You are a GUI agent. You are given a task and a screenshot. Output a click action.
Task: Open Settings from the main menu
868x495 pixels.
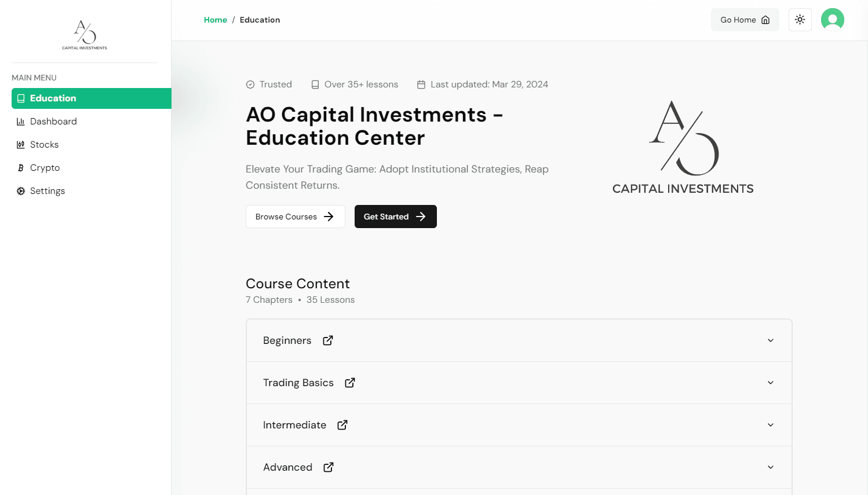(48, 191)
